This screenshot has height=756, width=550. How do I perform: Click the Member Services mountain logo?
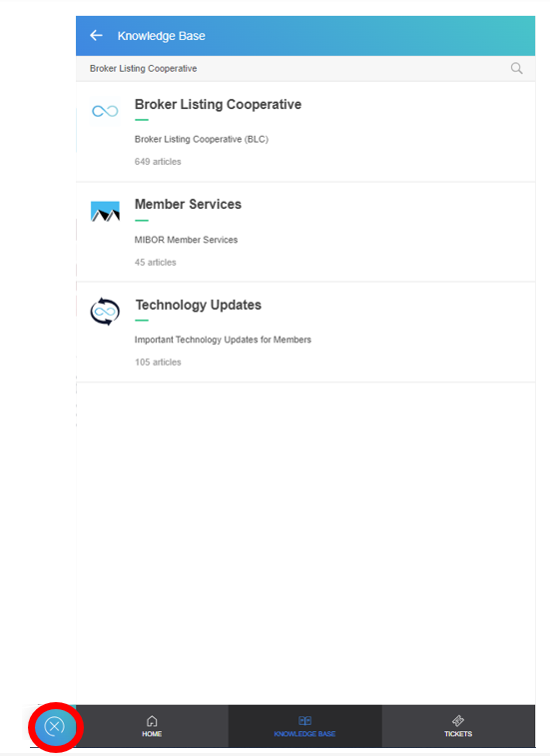coord(105,211)
